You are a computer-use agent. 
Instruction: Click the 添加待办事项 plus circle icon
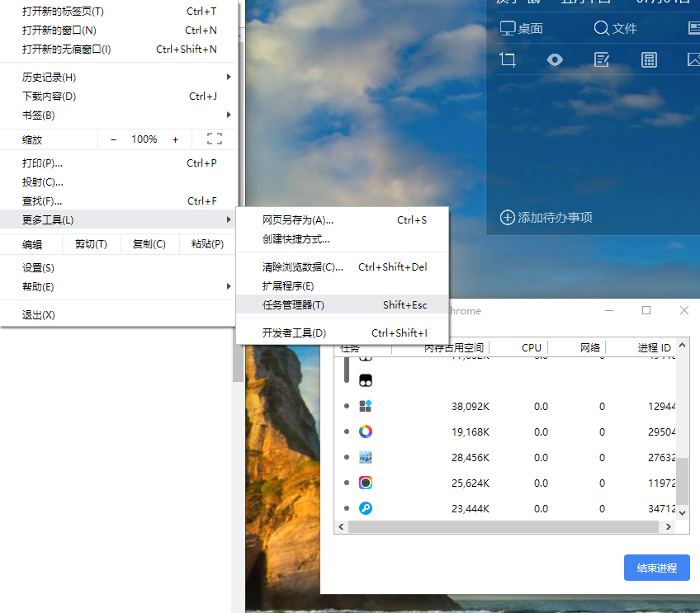pyautogui.click(x=507, y=217)
